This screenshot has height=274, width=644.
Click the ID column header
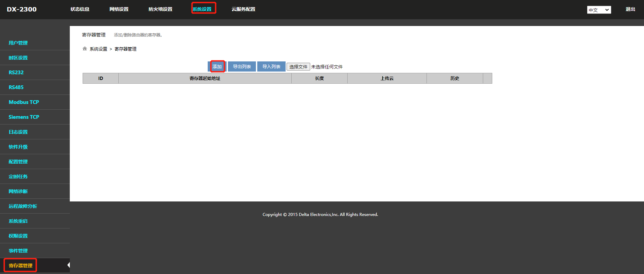click(100, 78)
